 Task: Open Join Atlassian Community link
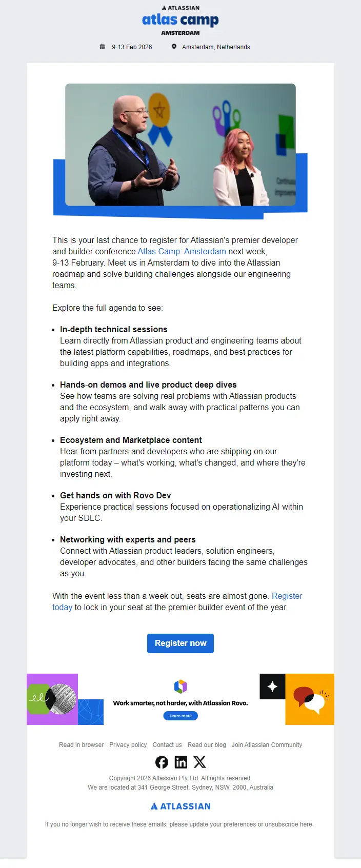click(x=267, y=745)
